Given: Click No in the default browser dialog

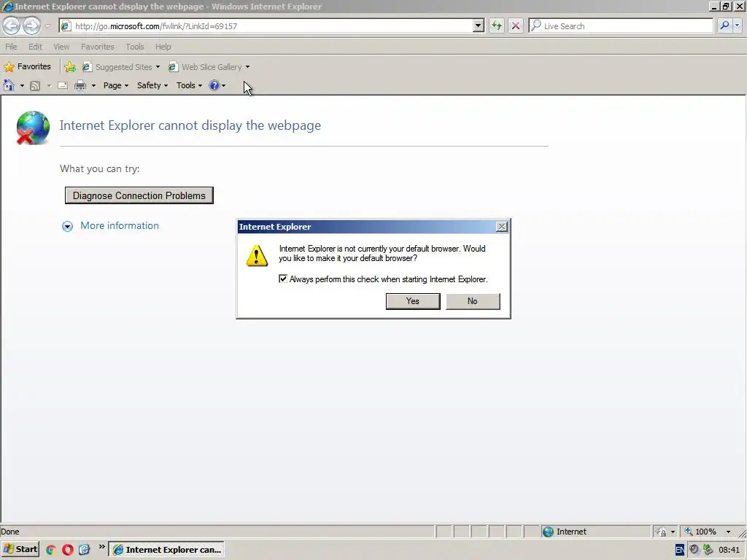Looking at the screenshot, I should [x=473, y=301].
